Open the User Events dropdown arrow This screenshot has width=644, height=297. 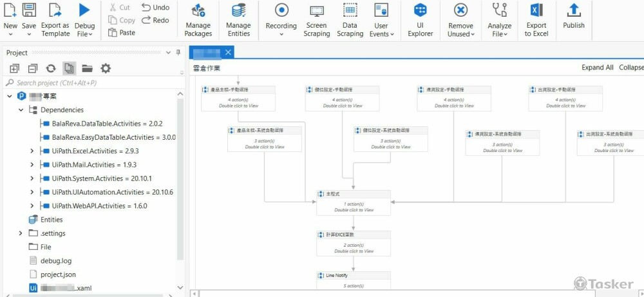point(392,35)
